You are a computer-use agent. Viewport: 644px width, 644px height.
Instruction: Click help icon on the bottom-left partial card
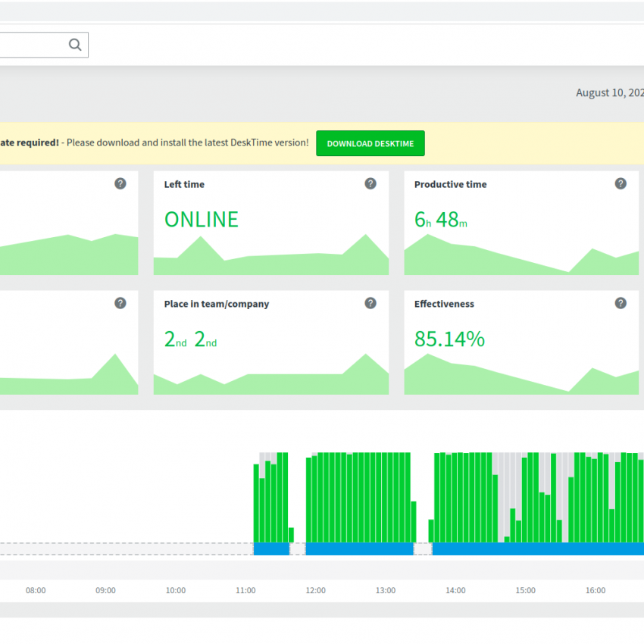click(x=120, y=303)
